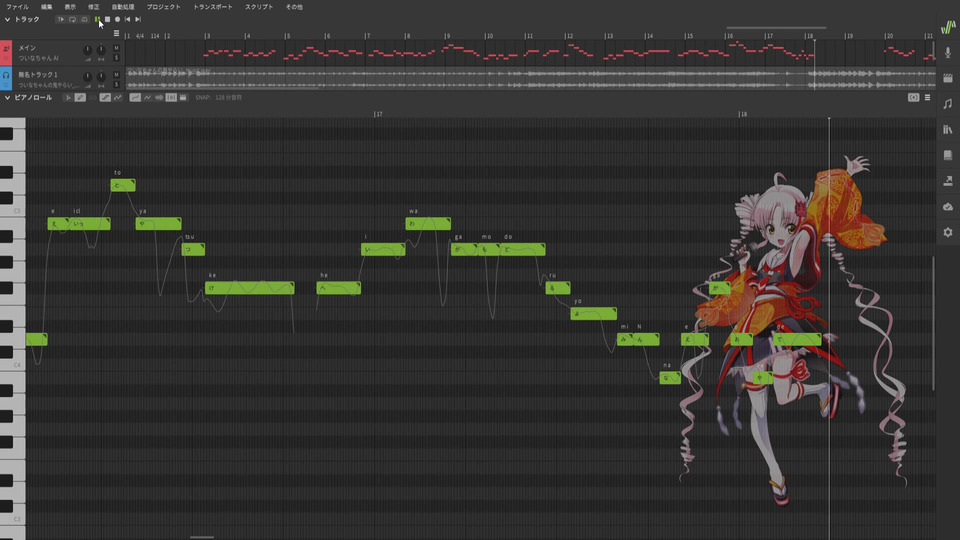The image size is (960, 540).
Task: Adjust the 無名トラック1 volume knob
Action: [88, 76]
